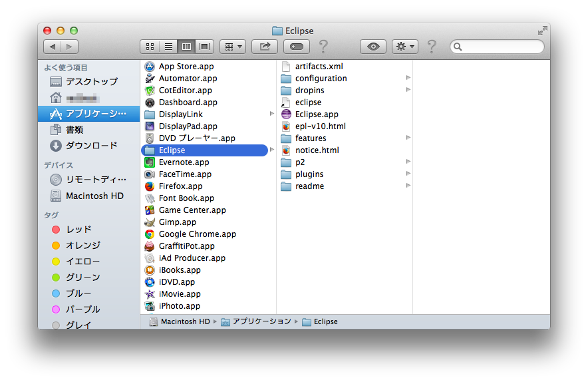Open the Action gear dropdown menu
This screenshot has width=588, height=382.
pyautogui.click(x=405, y=47)
